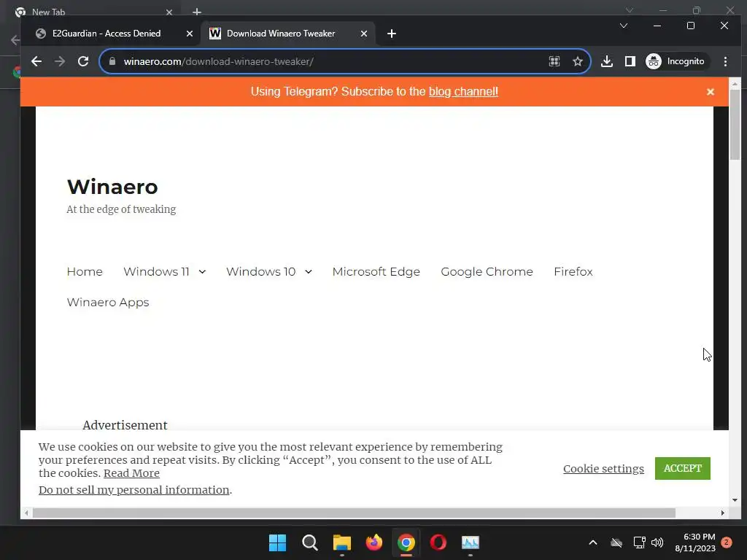Image resolution: width=747 pixels, height=560 pixels.
Task: Close the E2Guardian Access Denied tab
Action: [x=189, y=34]
